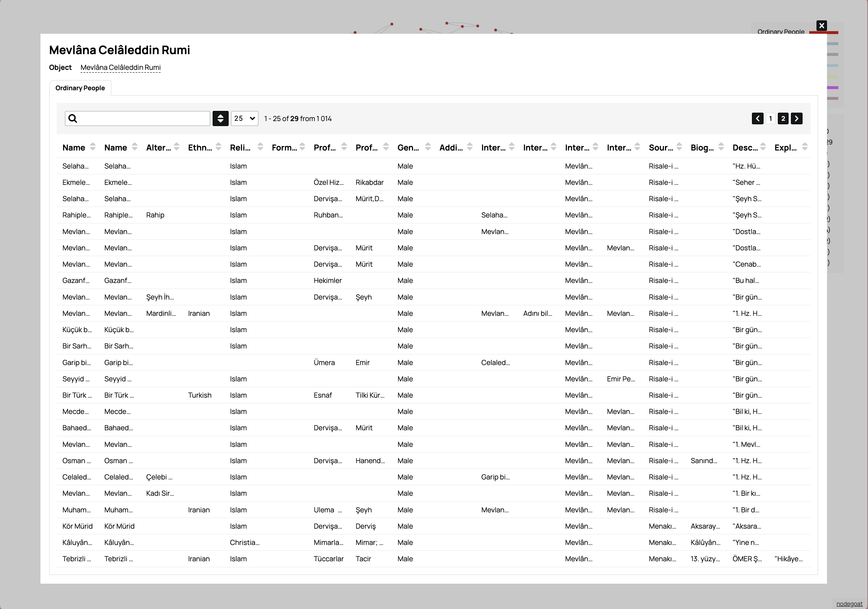The width and height of the screenshot is (868, 609).
Task: Go to next page using right arrow icon
Action: coord(796,118)
